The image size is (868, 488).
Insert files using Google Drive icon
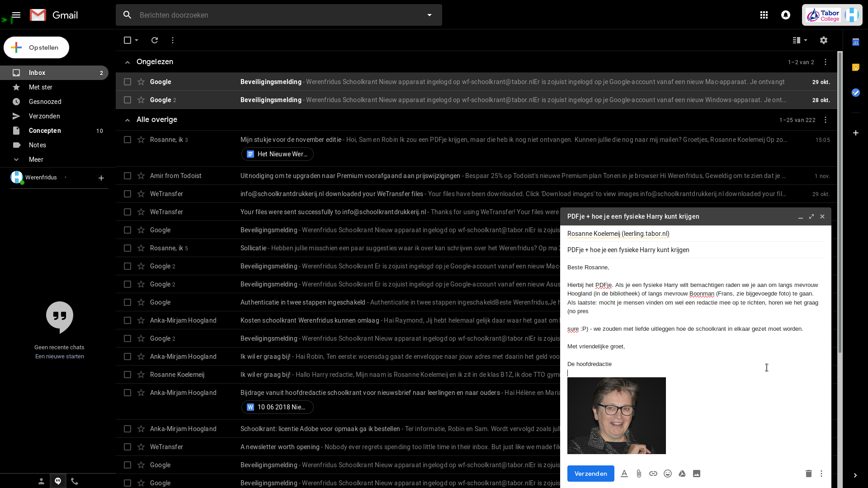tap(682, 474)
